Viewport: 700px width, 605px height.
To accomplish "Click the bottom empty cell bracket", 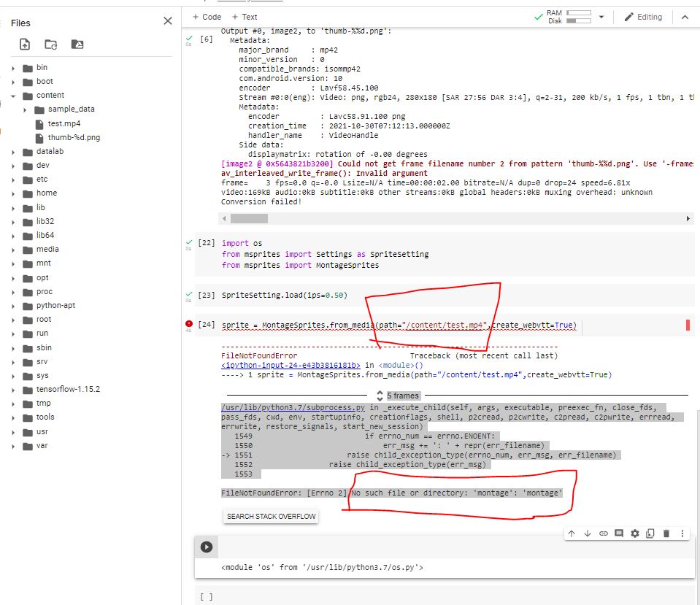I will coord(207,597).
